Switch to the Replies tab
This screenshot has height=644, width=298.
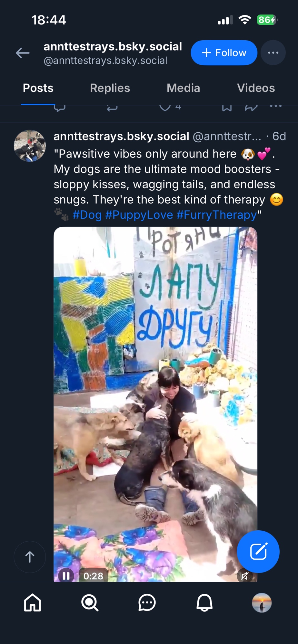point(110,88)
